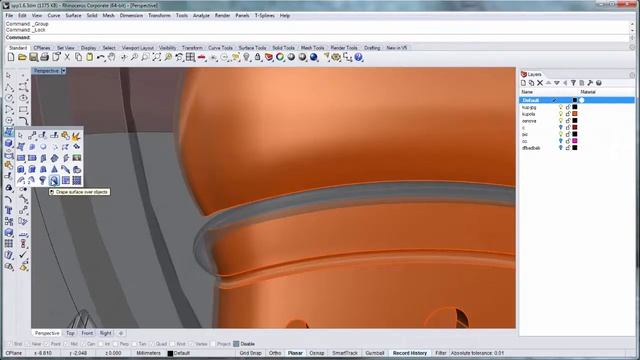
Task: Click orange color swatch of kupola layer
Action: pyautogui.click(x=575, y=114)
